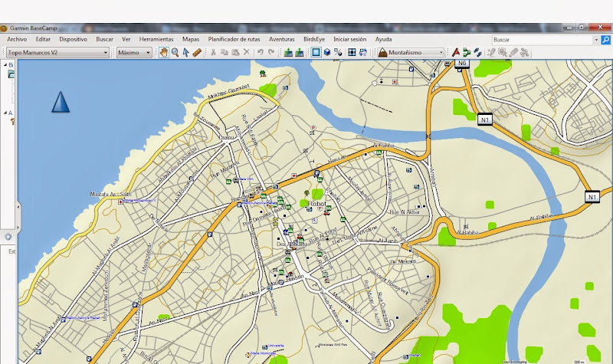
Task: Click the blue search magnifier button
Action: 605,40
